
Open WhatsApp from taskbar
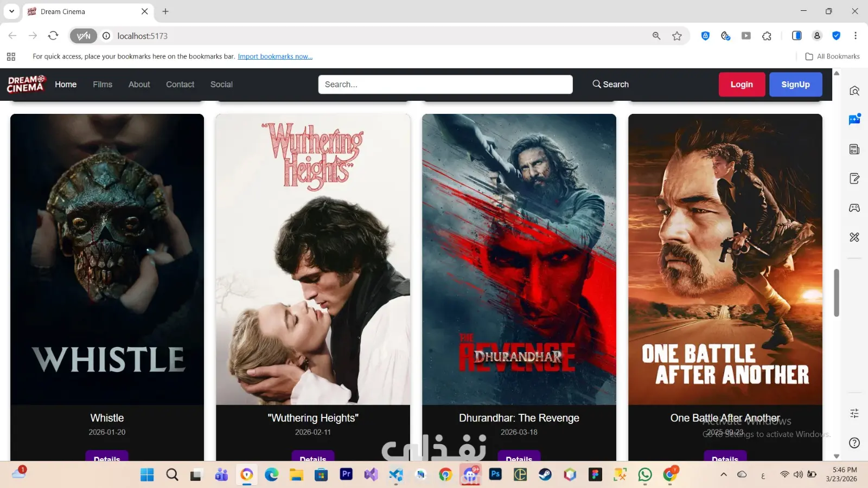[x=645, y=475]
